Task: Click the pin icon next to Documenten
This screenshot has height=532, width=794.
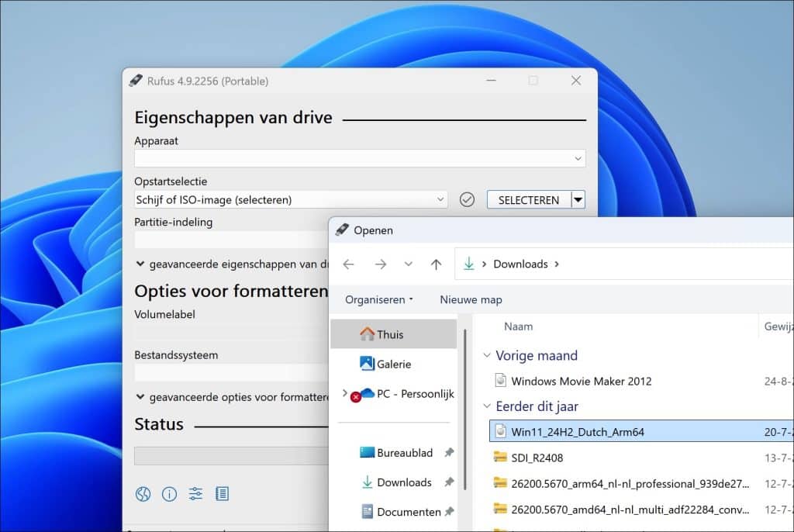Action: coord(449,511)
